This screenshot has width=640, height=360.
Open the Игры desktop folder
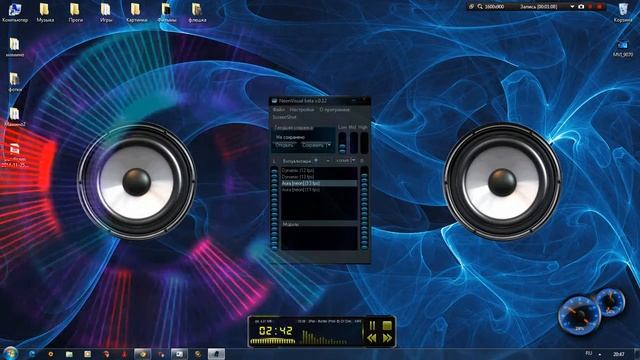pos(106,13)
